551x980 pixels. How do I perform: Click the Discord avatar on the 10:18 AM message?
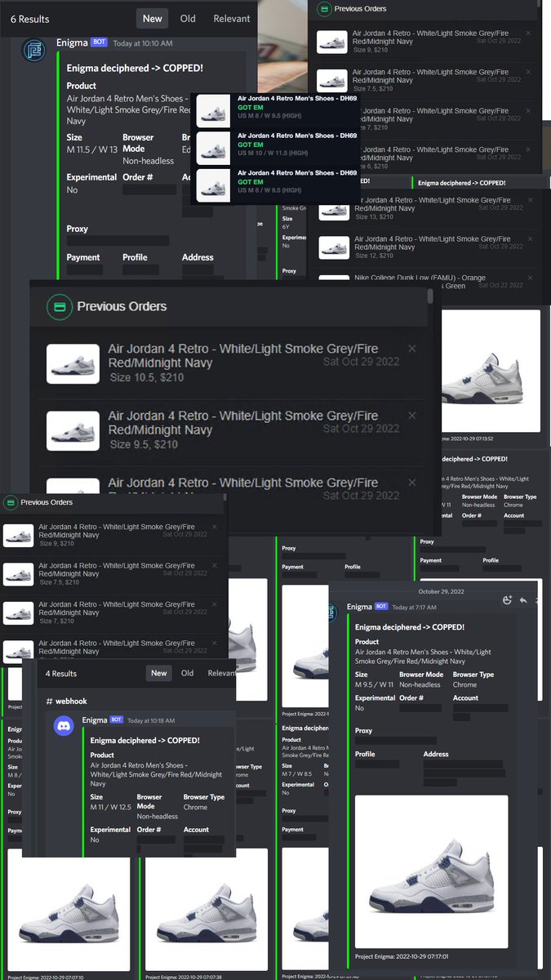pos(64,727)
